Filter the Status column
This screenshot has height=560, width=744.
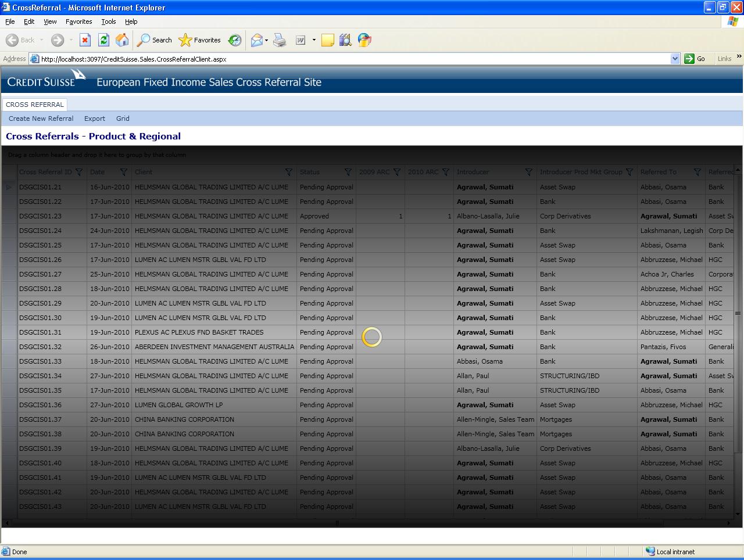(348, 172)
